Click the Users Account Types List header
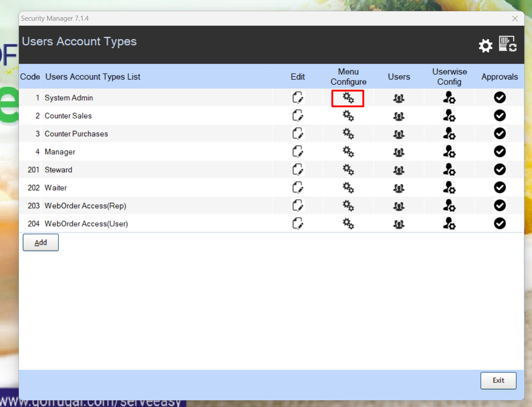532x407 pixels. pyautogui.click(x=93, y=77)
